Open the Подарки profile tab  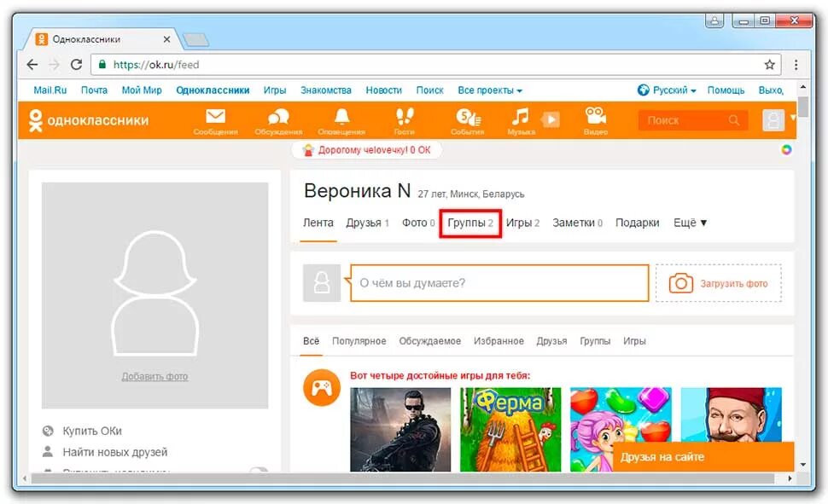pyautogui.click(x=638, y=223)
